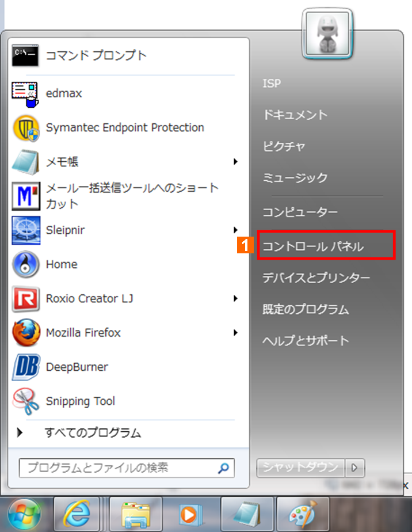Launch Symantec Endpoint Protection shield icon
Viewport: 412px width, 532px height.
(x=26, y=128)
